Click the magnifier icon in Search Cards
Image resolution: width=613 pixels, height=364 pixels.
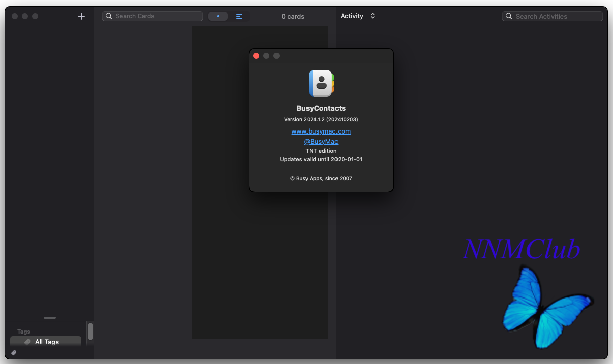[x=109, y=16]
